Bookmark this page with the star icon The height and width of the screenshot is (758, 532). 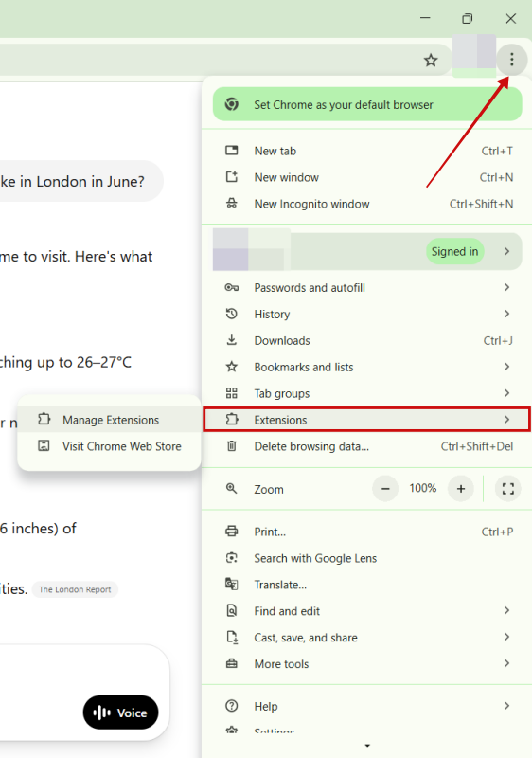coord(431,61)
